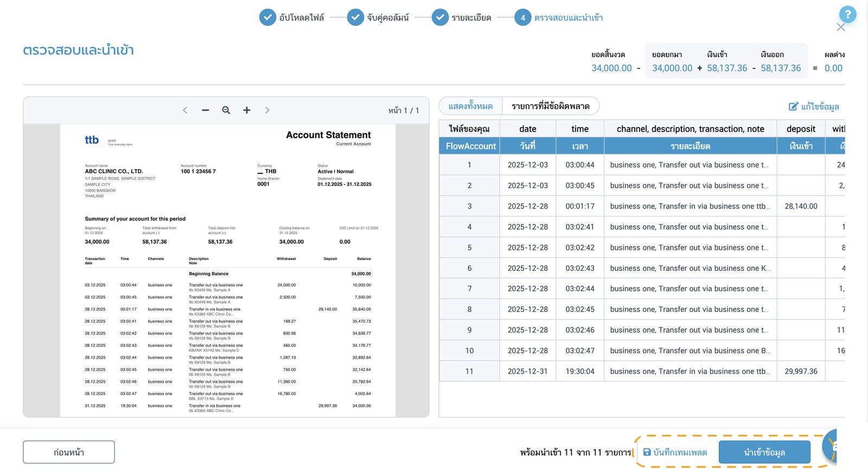Image resolution: width=868 pixels, height=475 pixels.
Task: Click the เวลา mapped column header
Action: tap(580, 146)
